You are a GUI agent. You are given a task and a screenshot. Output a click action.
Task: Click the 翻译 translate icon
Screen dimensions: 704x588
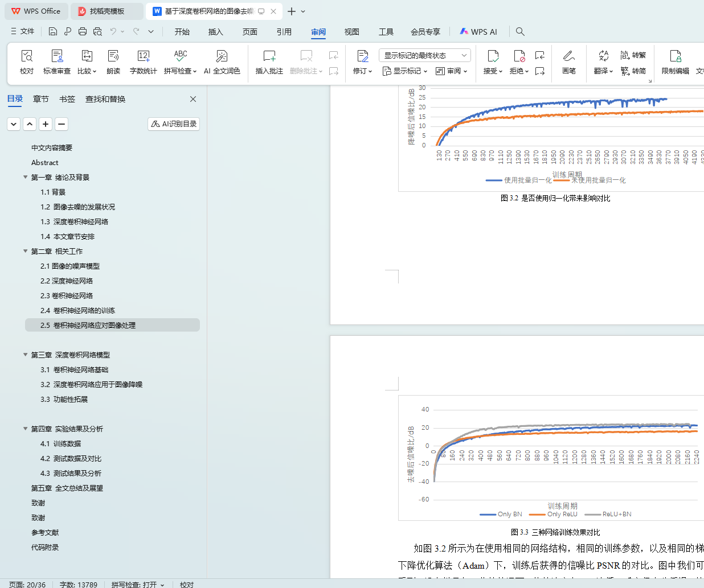click(x=603, y=56)
